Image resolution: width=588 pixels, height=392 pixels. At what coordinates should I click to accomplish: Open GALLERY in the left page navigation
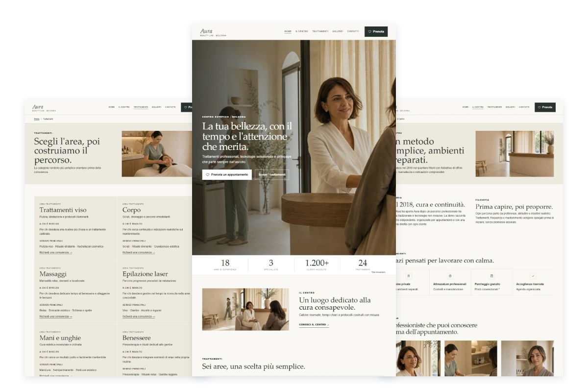pos(156,107)
